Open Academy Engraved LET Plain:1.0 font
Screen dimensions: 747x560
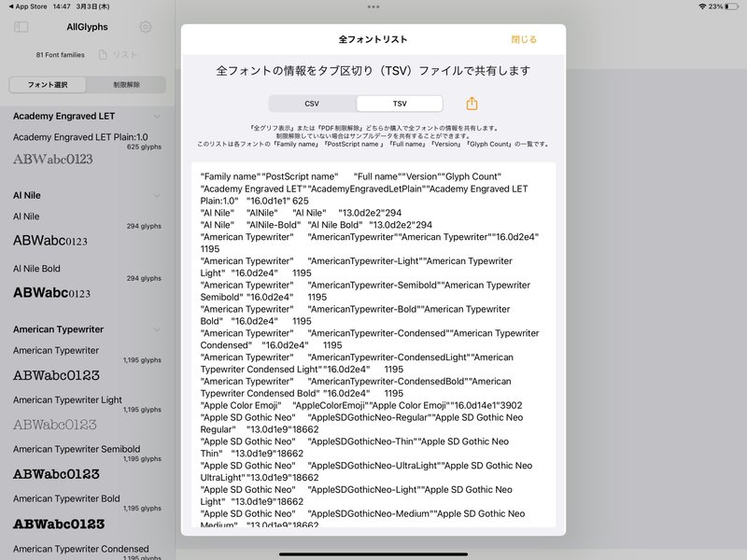87,149
